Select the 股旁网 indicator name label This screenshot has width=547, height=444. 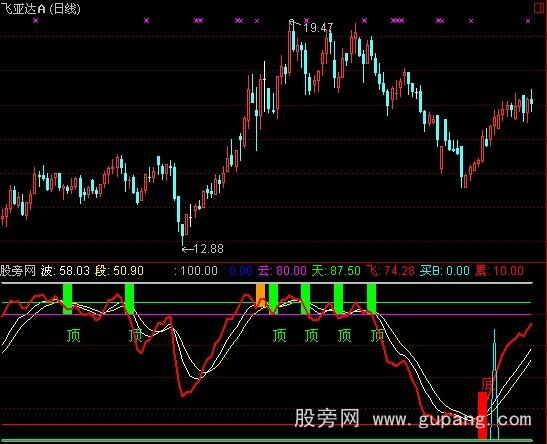[x=18, y=270]
